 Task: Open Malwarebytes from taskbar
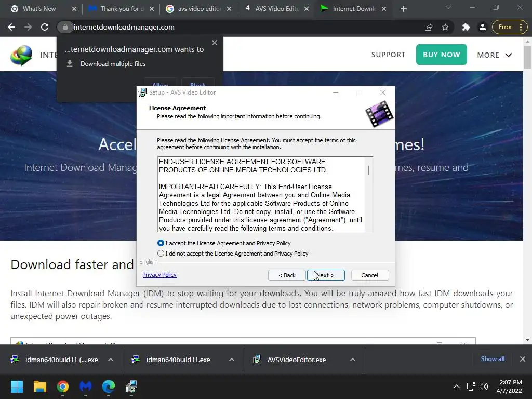[x=86, y=387]
